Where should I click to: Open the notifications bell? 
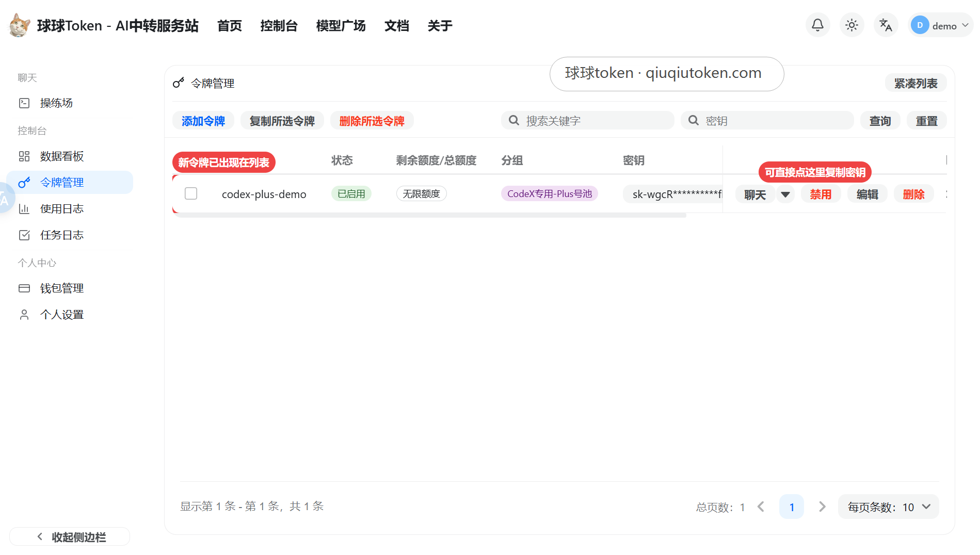(817, 25)
